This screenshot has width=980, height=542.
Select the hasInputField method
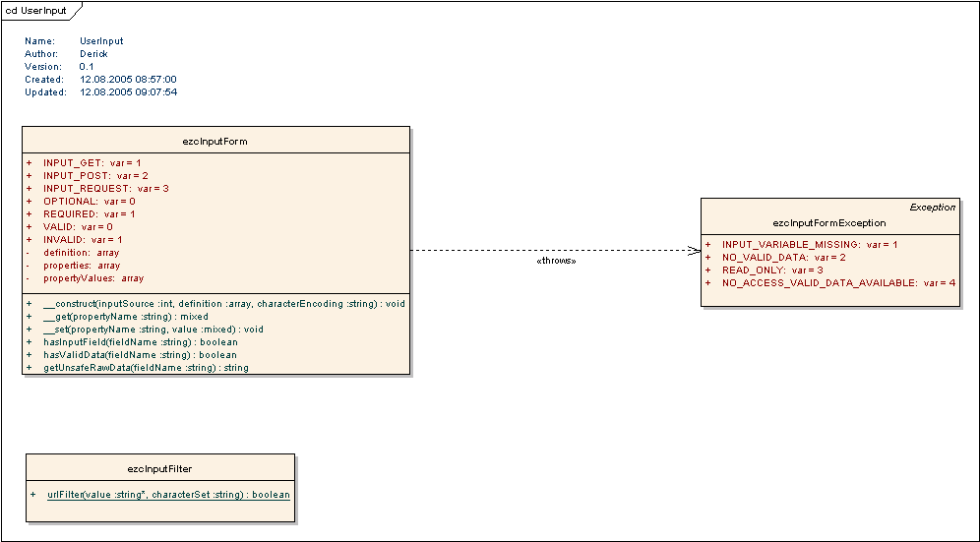[140, 342]
